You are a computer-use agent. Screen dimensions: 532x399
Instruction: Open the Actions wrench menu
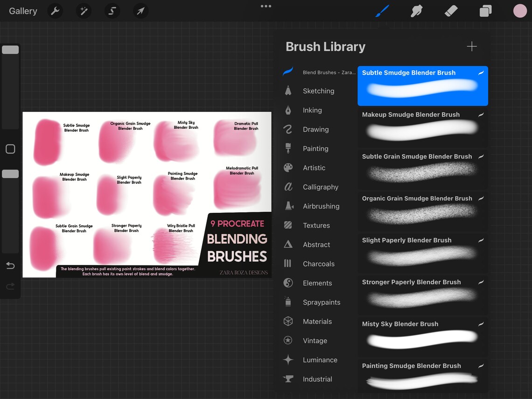tap(55, 11)
